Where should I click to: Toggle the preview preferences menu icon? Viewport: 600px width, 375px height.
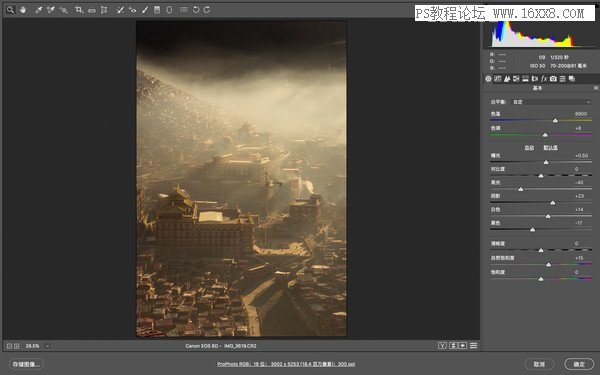[473, 346]
